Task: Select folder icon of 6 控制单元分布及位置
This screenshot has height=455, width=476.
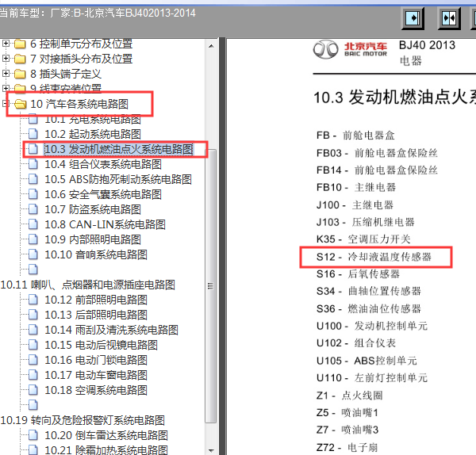Action: tap(20, 44)
